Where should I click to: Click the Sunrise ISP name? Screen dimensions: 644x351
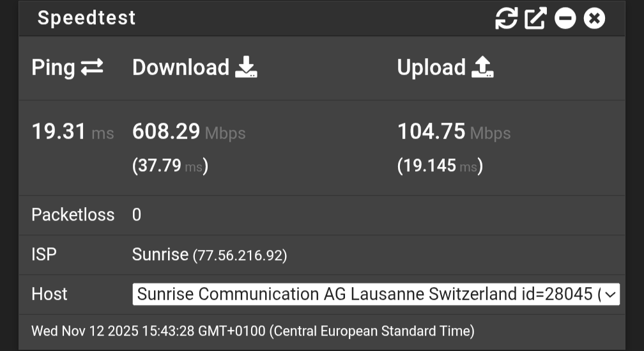pyautogui.click(x=160, y=254)
